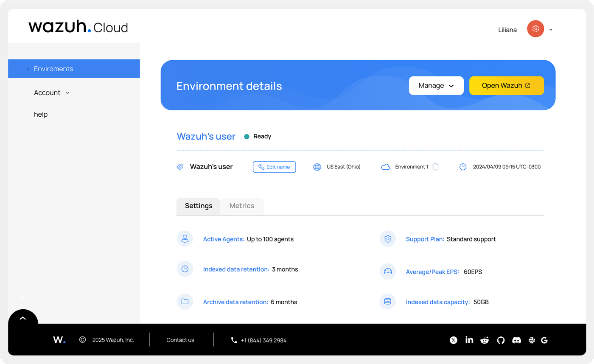Click the black scroll-to-top arrow button

(x=23, y=318)
